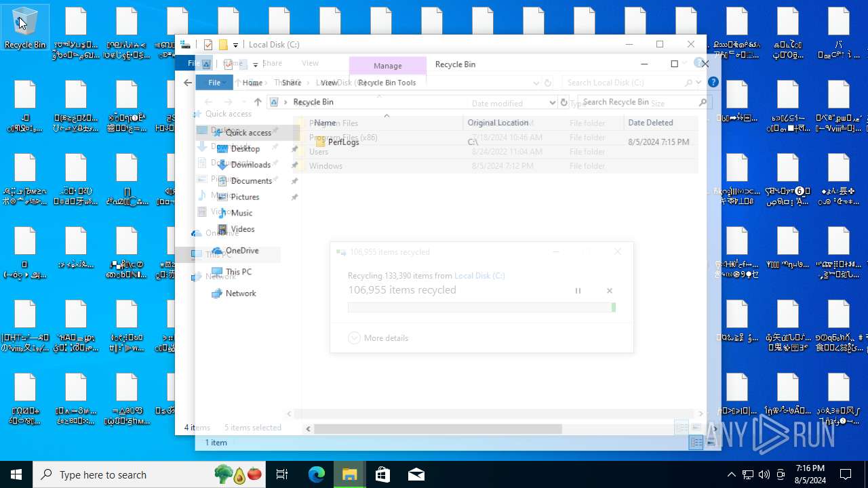Open the Customize Quick Access Toolbar dropdown in the Local Disk window
The image size is (868, 488).
click(235, 45)
